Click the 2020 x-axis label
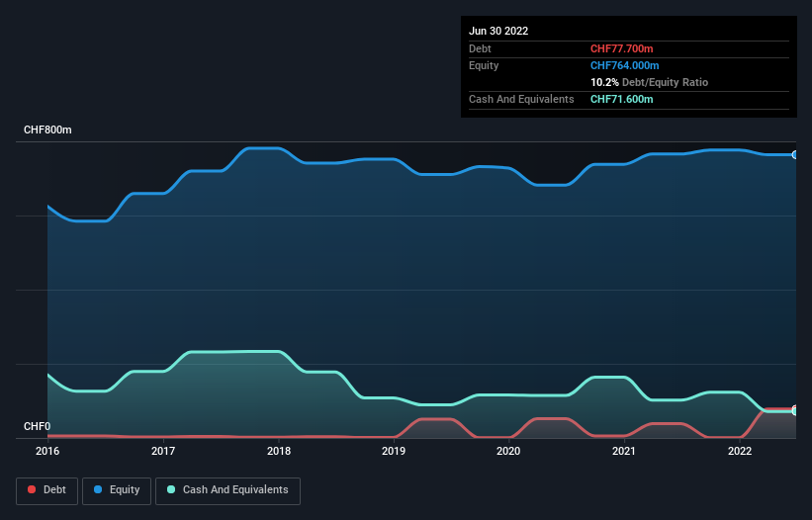Viewport: 812px width, 520px height. pyautogui.click(x=508, y=451)
